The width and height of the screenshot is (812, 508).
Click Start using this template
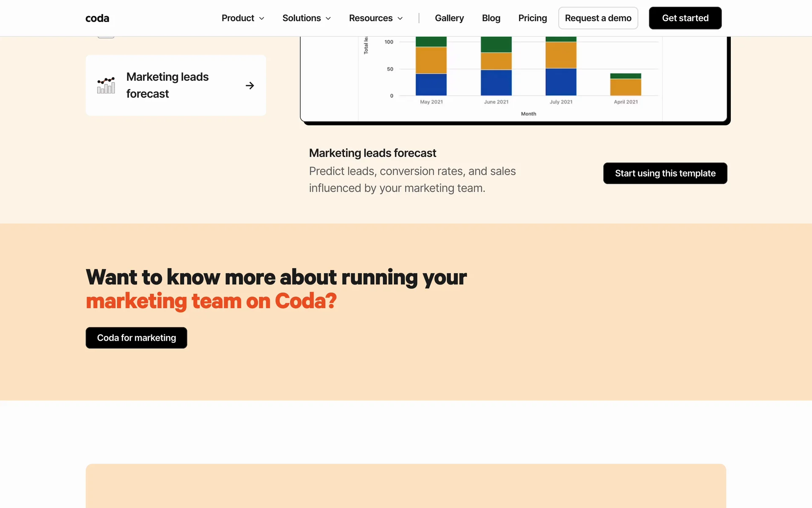665,173
